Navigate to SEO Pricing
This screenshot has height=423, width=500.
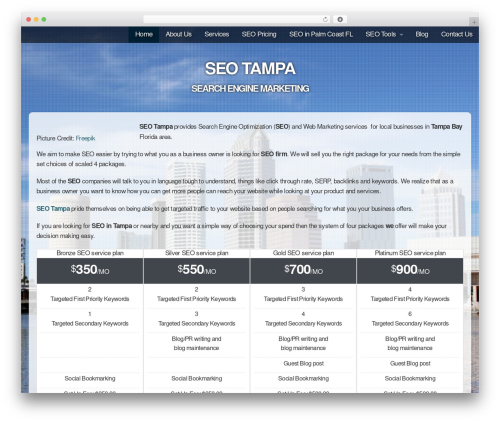pyautogui.click(x=259, y=34)
